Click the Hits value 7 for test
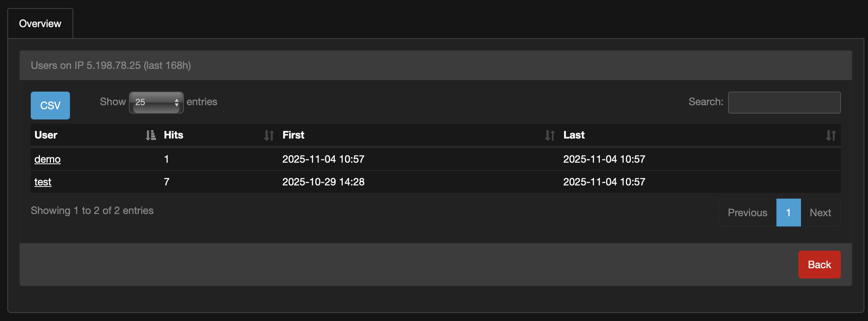Image resolution: width=868 pixels, height=321 pixels. click(167, 182)
